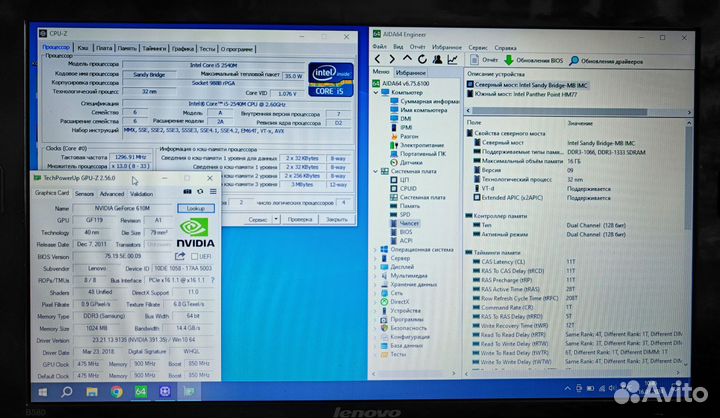The image size is (720, 418).
Task: Open the graph chart icon in AIDA64 toolbar
Action: (x=452, y=59)
